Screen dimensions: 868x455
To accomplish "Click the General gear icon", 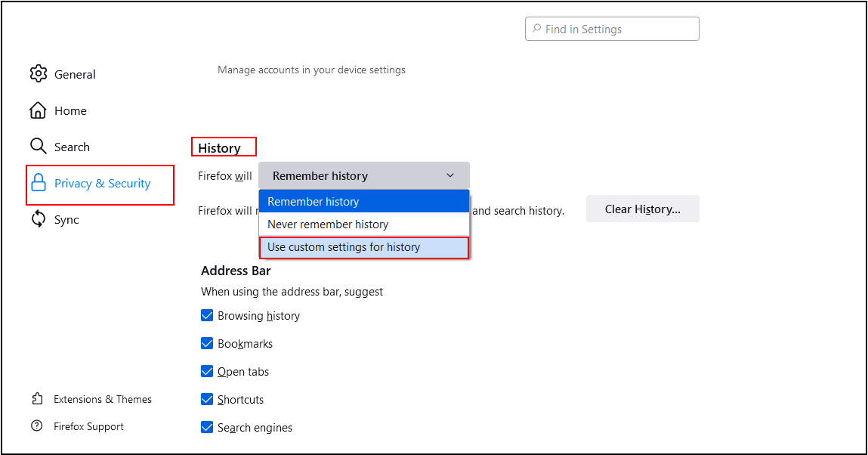I will pyautogui.click(x=38, y=74).
